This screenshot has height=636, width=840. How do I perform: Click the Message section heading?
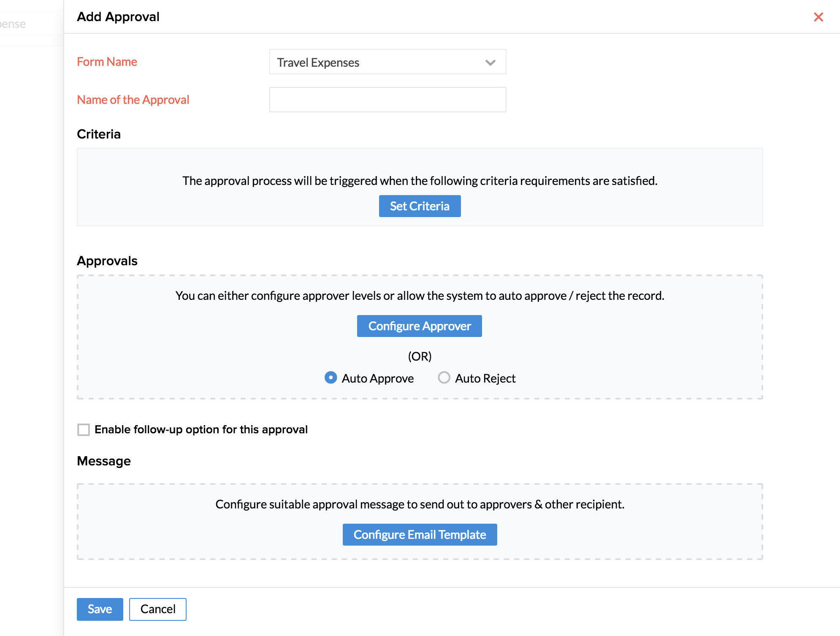[104, 461]
